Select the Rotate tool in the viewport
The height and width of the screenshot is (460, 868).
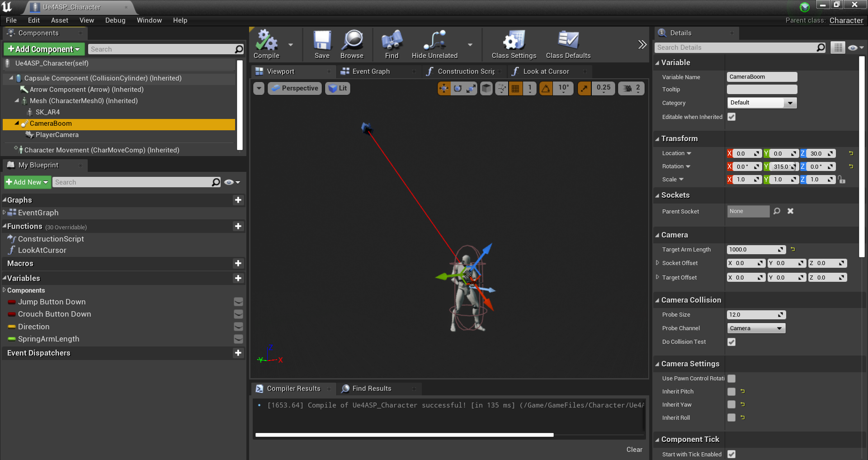coord(458,88)
